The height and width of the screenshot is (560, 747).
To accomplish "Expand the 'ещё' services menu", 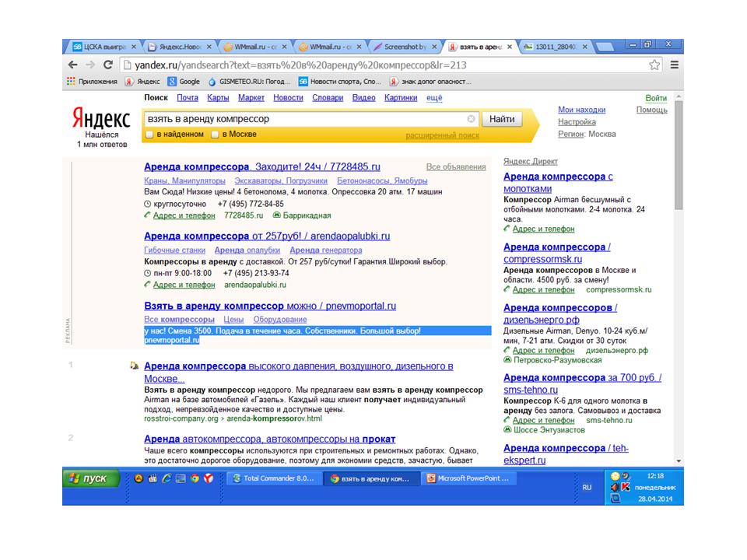I will (x=434, y=98).
